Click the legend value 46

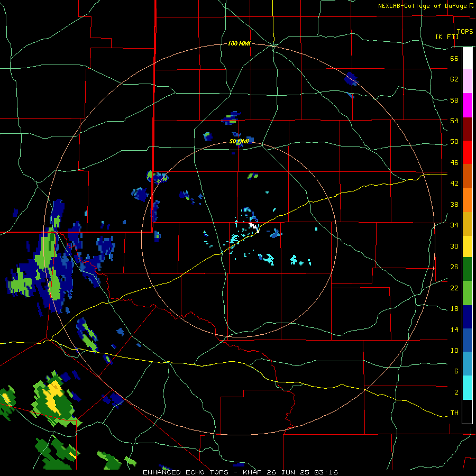pos(454,163)
